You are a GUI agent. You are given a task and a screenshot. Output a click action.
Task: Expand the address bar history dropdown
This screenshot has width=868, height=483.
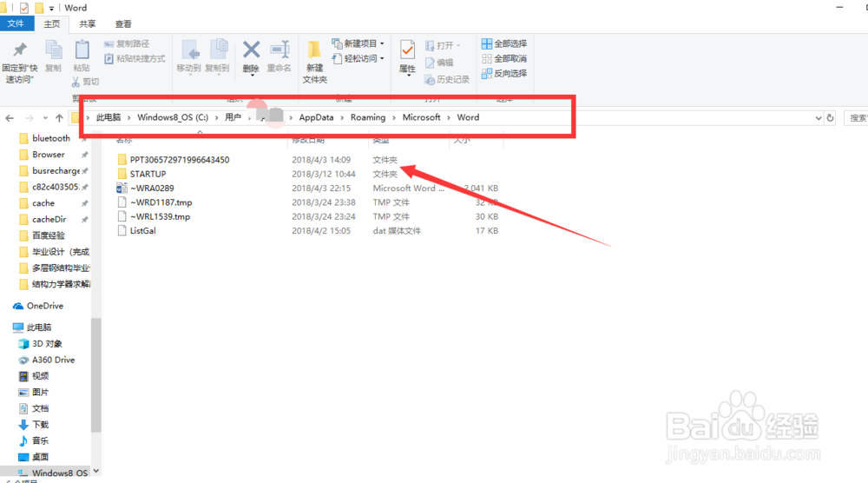coord(819,118)
